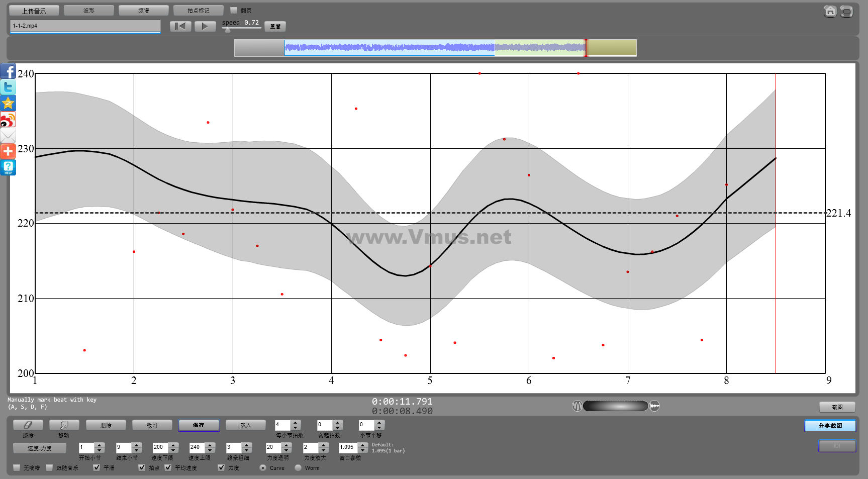Click the 每小节拍数 value field showing 4
868x479 pixels.
click(283, 425)
